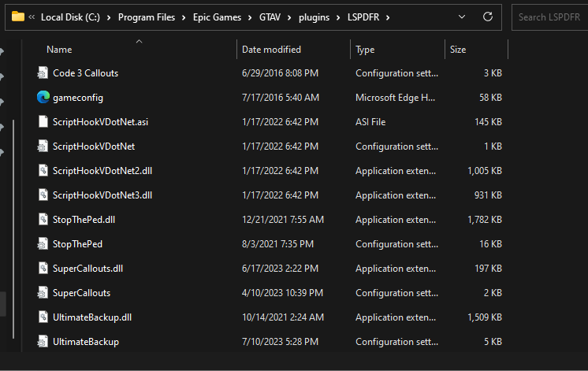Sort files by Name column
Image resolution: width=588 pixels, height=371 pixels.
(x=59, y=50)
